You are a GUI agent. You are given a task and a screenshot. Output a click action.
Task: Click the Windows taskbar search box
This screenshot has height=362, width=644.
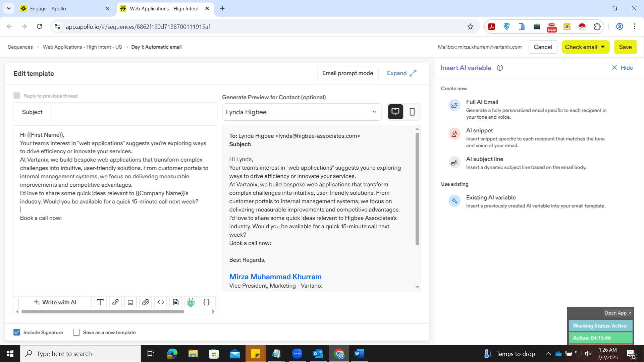coord(80,354)
